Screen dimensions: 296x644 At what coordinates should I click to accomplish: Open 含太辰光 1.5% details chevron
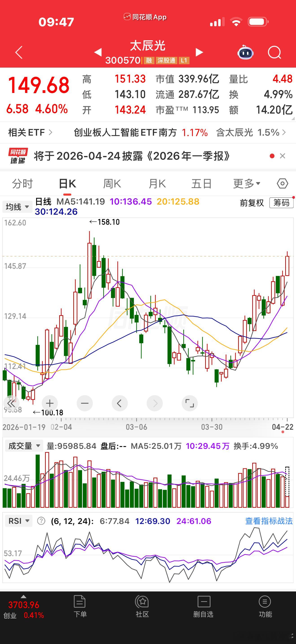[x=284, y=132]
